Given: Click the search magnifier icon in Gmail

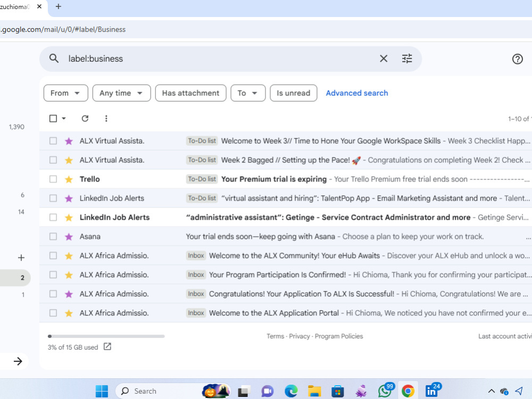Looking at the screenshot, I should 54,59.
